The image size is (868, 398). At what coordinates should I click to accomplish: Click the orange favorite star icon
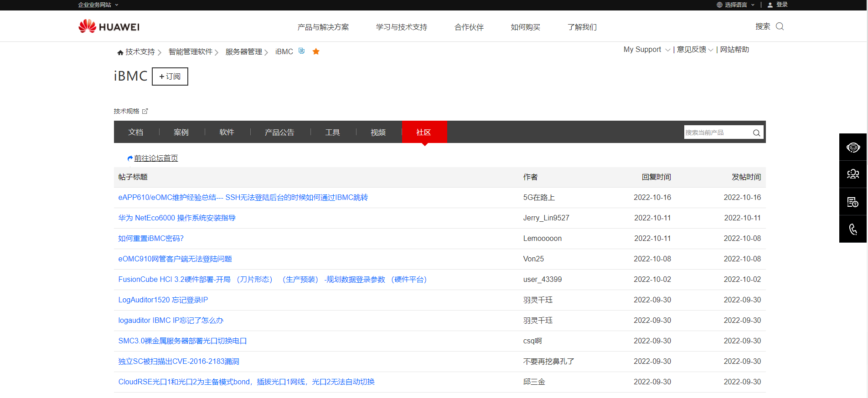316,51
